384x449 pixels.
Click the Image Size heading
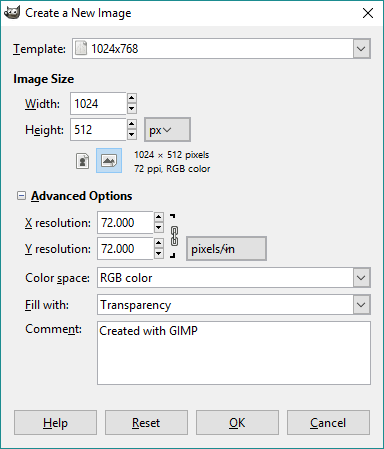(x=43, y=79)
